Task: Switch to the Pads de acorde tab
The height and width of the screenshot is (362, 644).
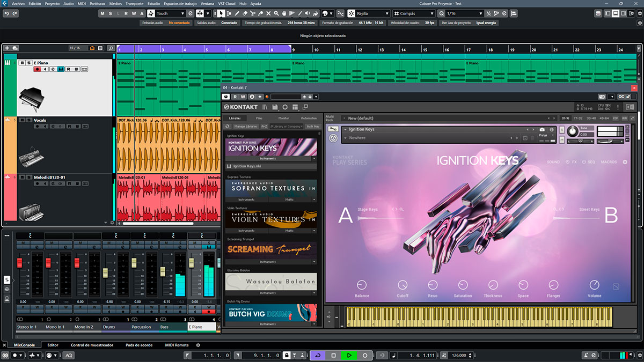Action: click(x=139, y=345)
